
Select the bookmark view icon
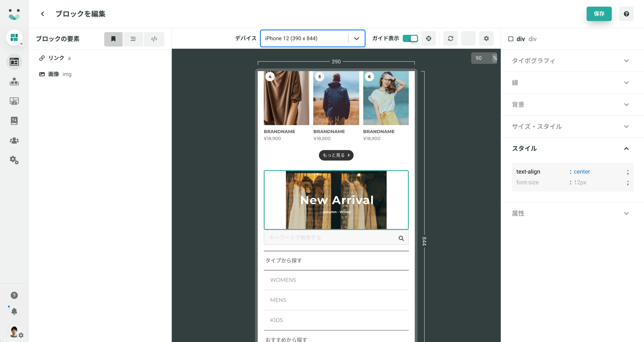point(113,39)
